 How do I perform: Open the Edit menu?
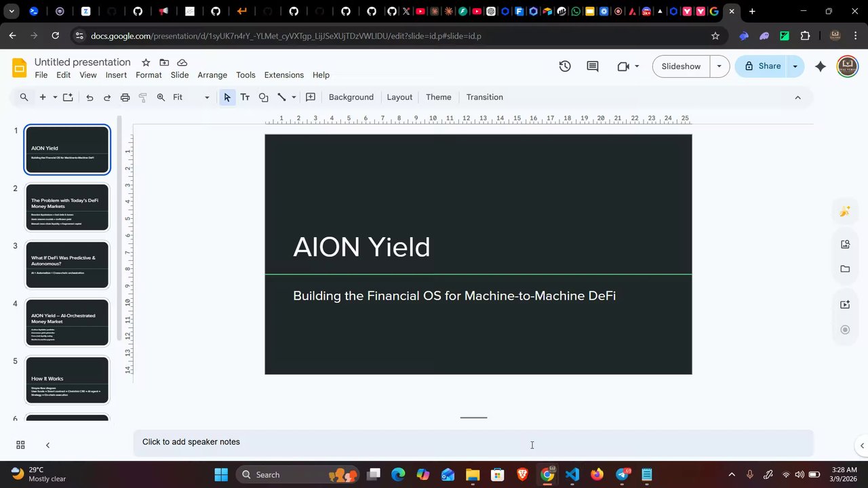[x=63, y=75]
